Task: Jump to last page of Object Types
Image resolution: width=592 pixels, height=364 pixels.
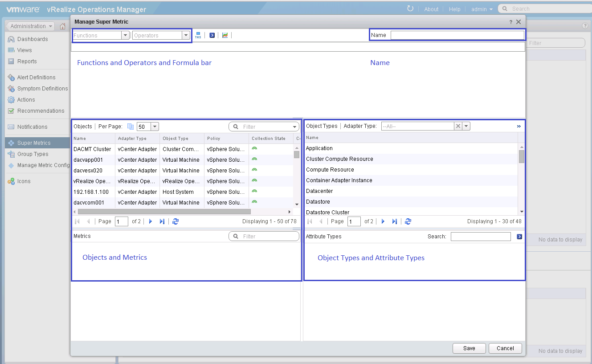Action: [x=394, y=221]
